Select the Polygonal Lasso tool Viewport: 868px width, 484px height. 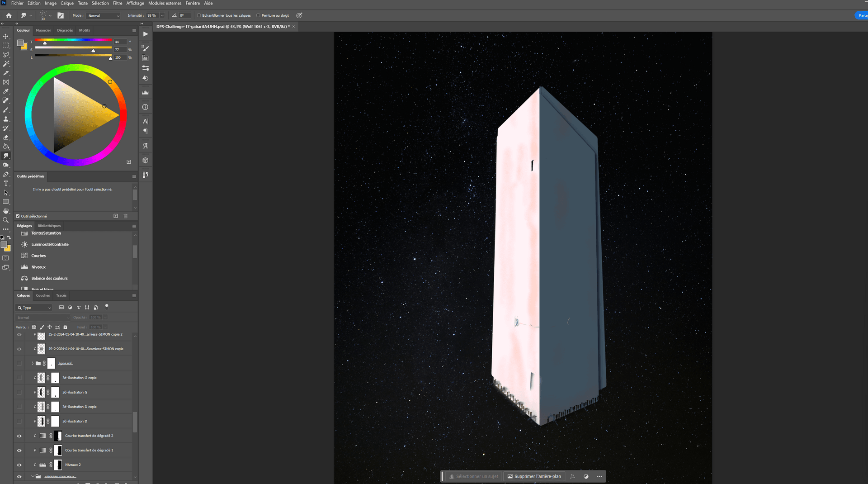coord(6,55)
